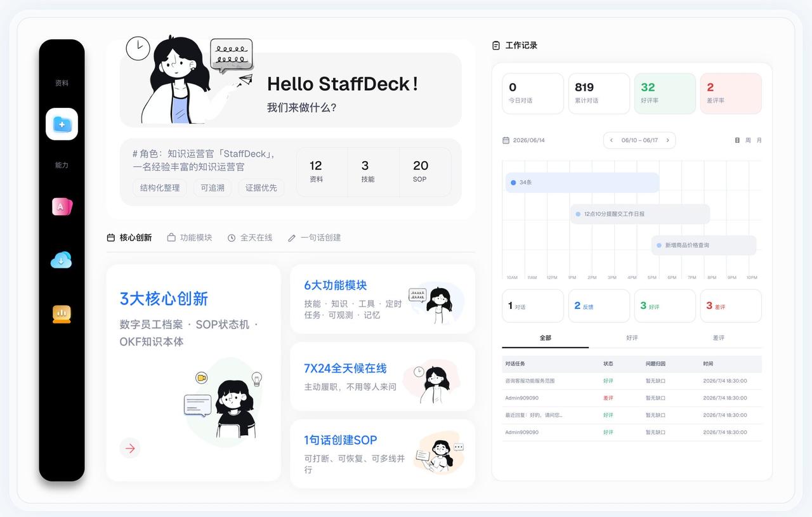Click the 12 资料 counter
This screenshot has width=812, height=517.
pyautogui.click(x=322, y=172)
